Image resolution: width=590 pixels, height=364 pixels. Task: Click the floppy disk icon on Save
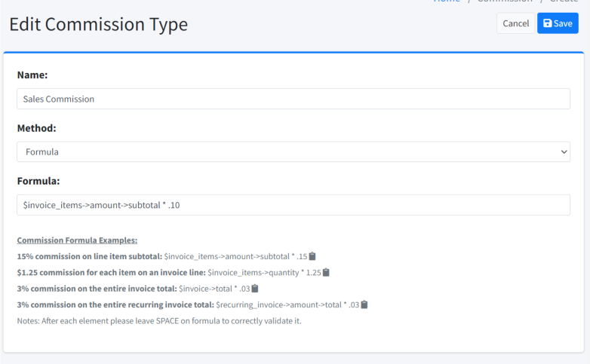pyautogui.click(x=548, y=23)
